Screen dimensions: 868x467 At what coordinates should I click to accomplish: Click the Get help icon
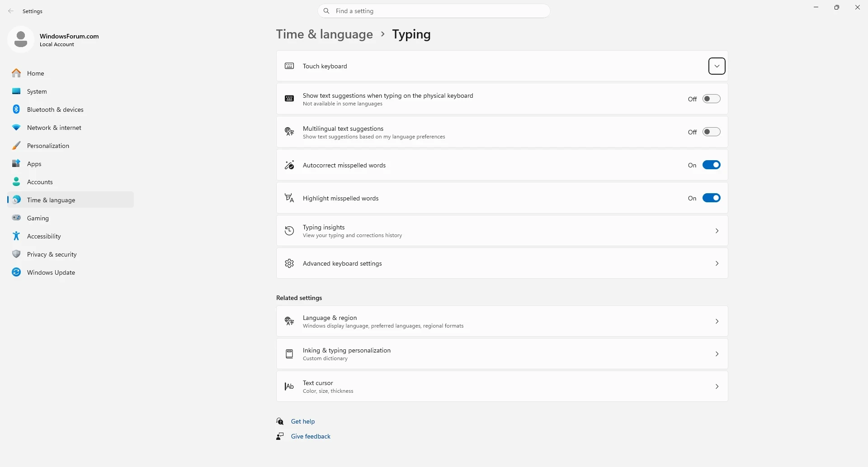coord(280,421)
